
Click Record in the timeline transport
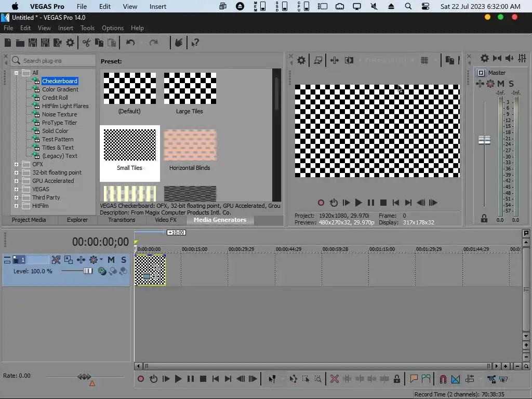(x=140, y=379)
